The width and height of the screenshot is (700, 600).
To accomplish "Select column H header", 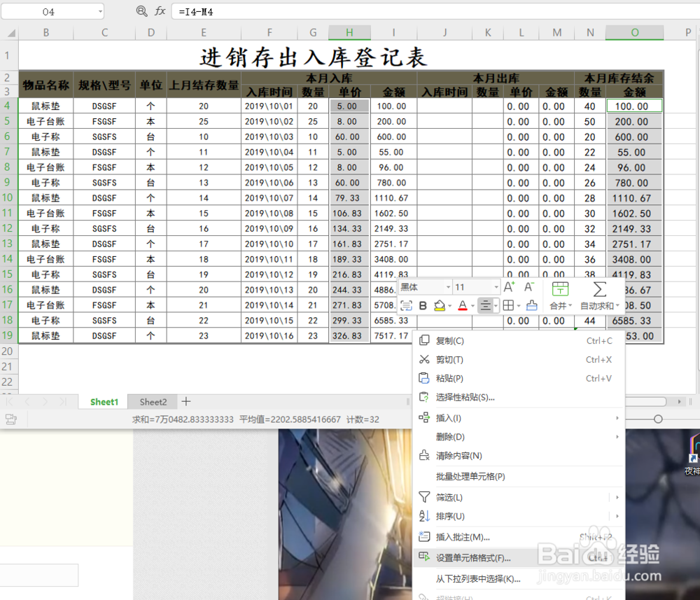I will coord(349,33).
